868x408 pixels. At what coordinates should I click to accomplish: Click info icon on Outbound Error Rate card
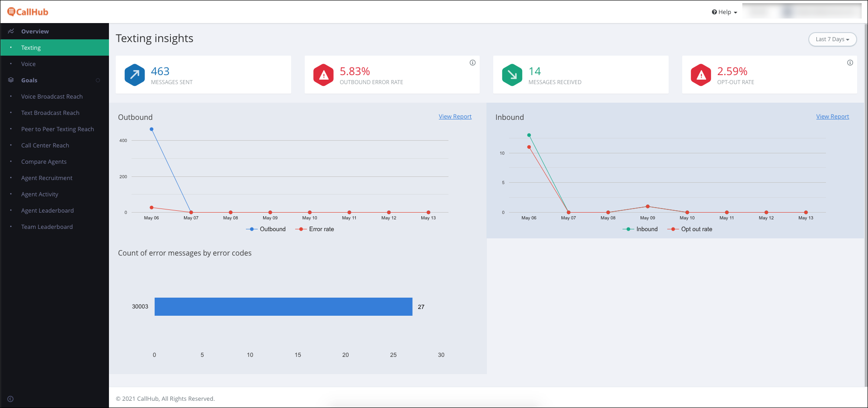point(472,63)
